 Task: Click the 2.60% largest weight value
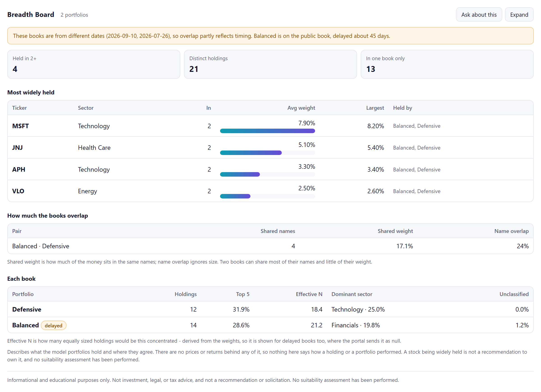[376, 191]
